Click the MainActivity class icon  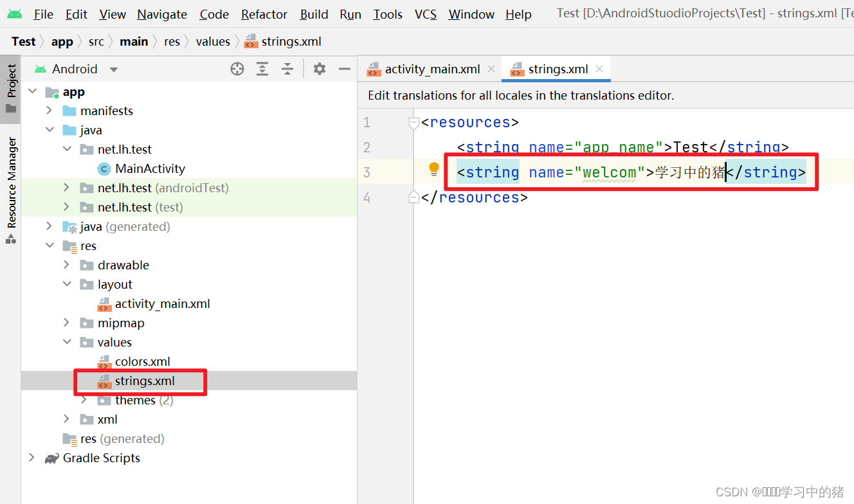[x=104, y=169]
